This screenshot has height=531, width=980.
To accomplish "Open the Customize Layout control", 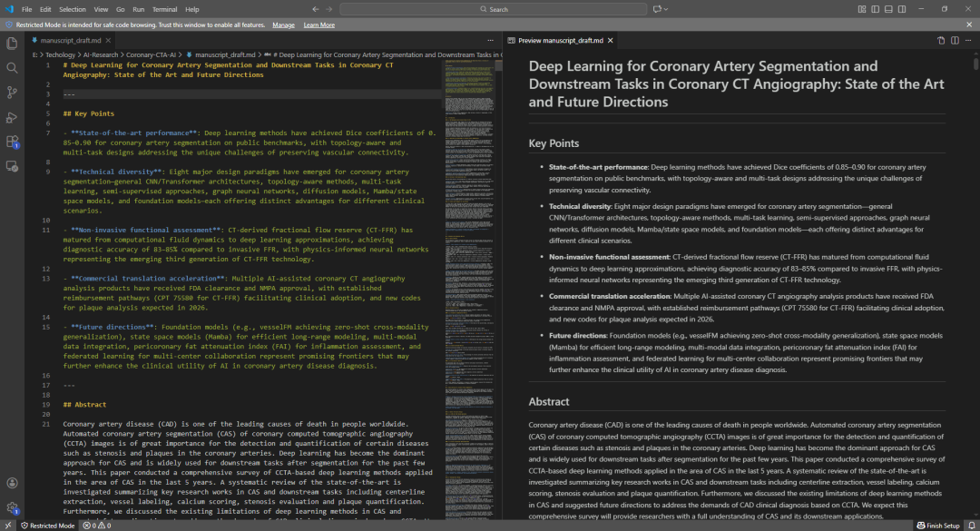I will [x=862, y=9].
